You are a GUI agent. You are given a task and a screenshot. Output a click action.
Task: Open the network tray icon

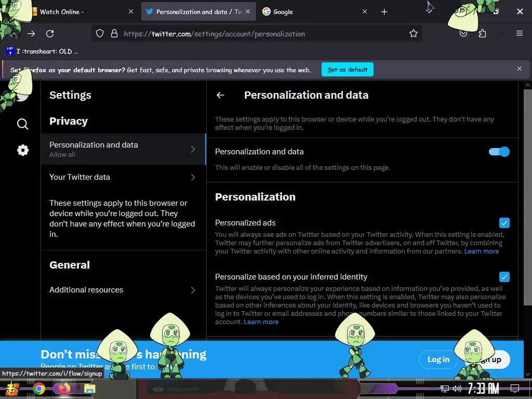click(445, 389)
